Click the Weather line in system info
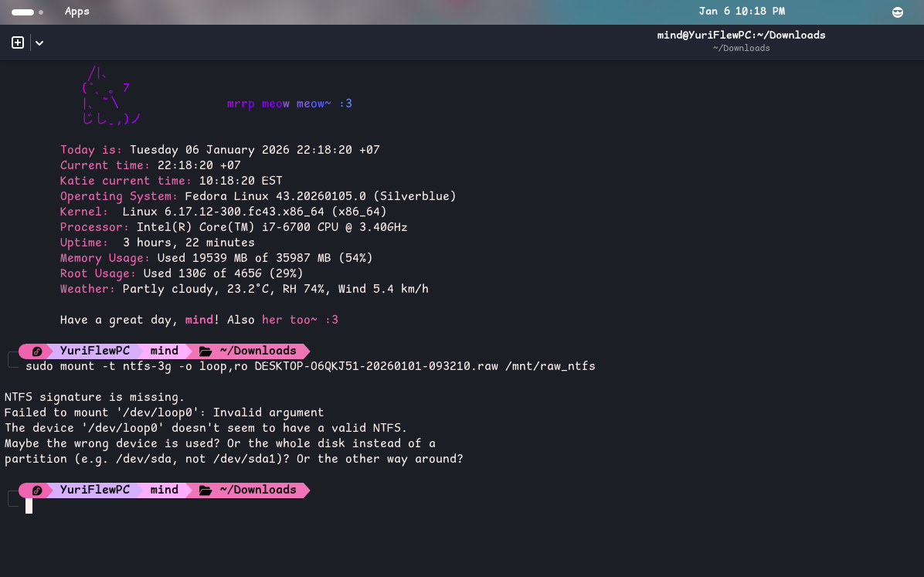 pos(244,289)
